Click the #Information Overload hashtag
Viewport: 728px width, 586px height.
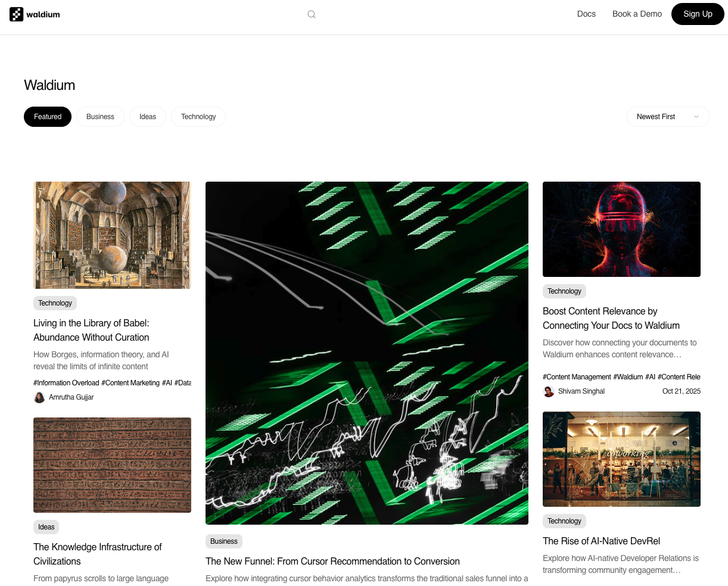click(66, 383)
